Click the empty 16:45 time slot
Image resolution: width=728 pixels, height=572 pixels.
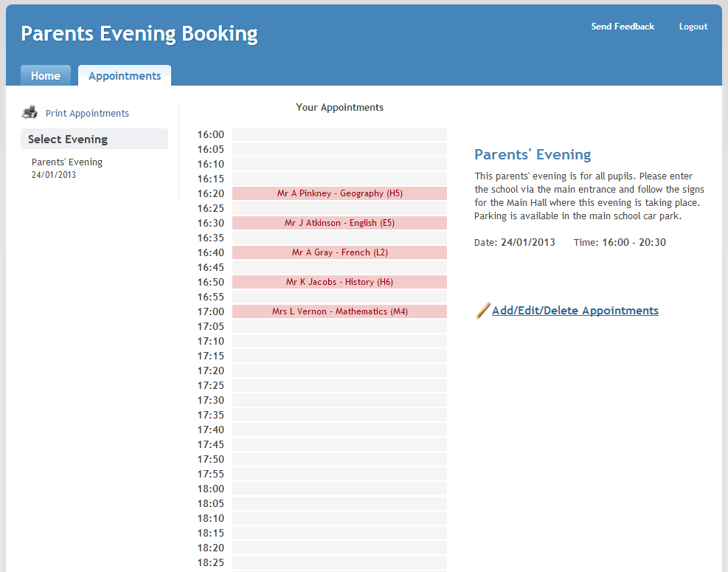(339, 267)
